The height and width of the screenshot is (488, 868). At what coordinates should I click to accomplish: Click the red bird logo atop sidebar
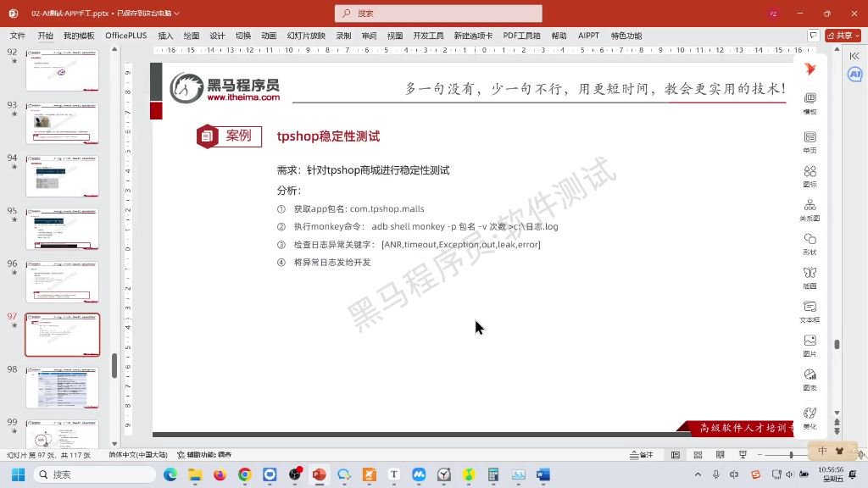810,69
